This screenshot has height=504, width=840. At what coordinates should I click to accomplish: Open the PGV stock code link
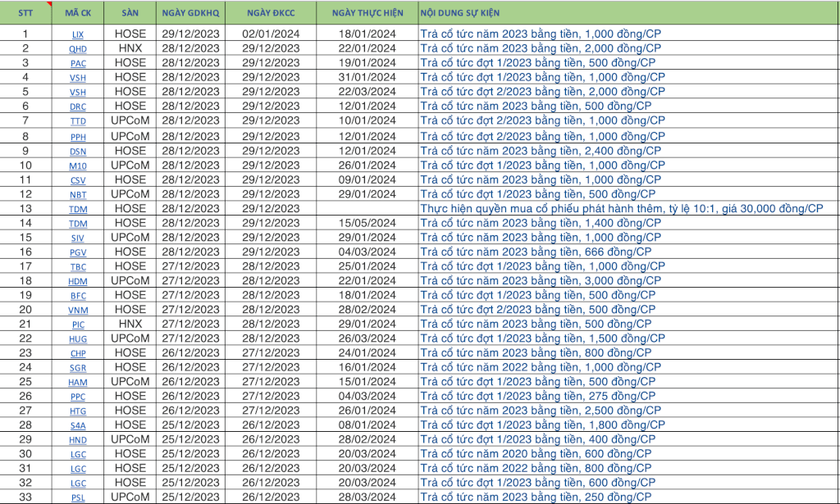(78, 252)
